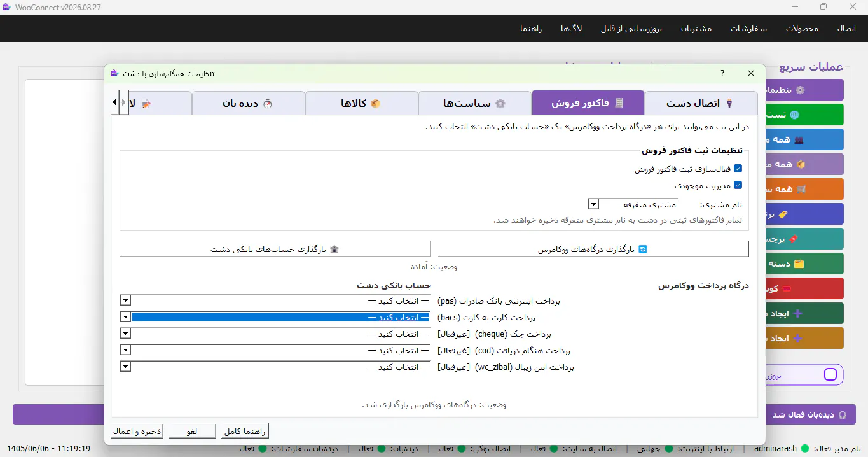868x457 pixels.
Task: Click بارگذاری درگاه‌های ووکامرس button
Action: coord(593,249)
